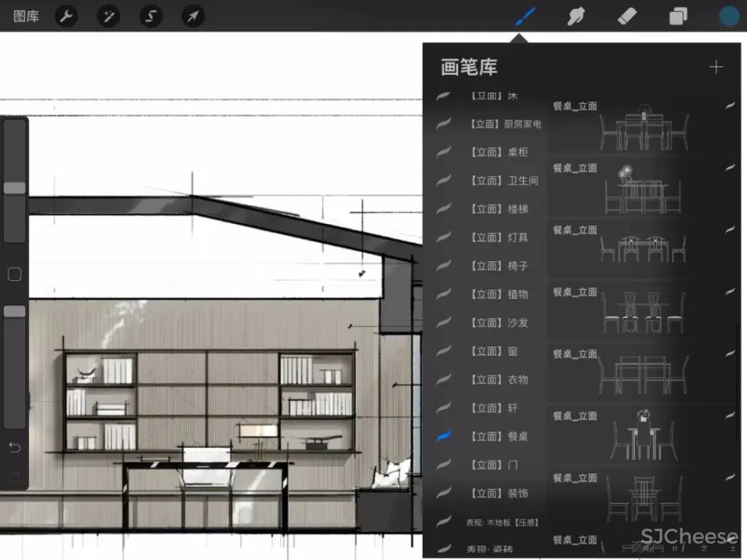Viewport: 747px width, 560px height.
Task: Choose the Eraser tool
Action: (x=626, y=16)
